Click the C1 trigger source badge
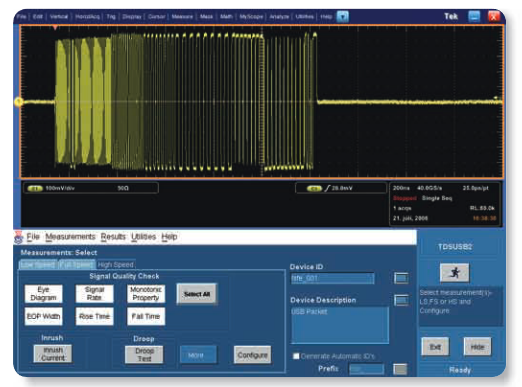This screenshot has width=522, height=387. 314,188
